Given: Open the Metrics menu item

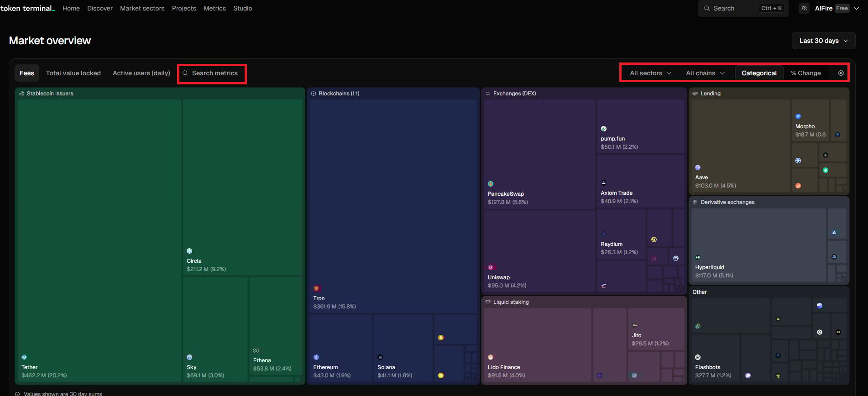Looking at the screenshot, I should (x=215, y=8).
